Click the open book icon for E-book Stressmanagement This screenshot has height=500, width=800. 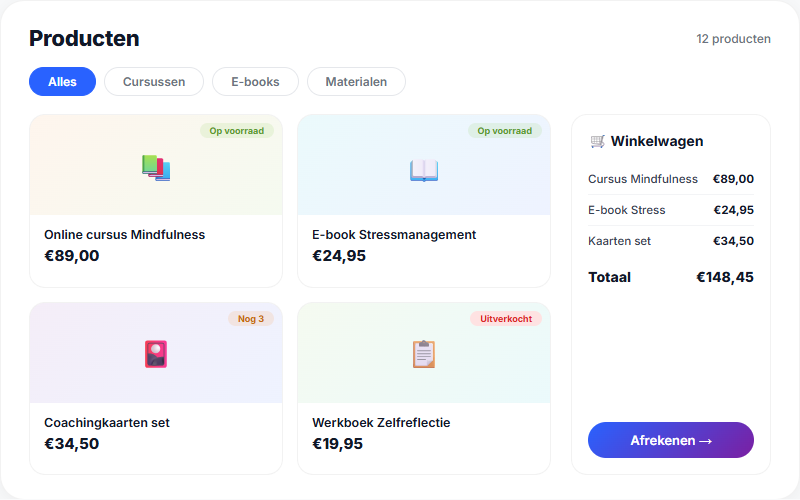pyautogui.click(x=424, y=170)
